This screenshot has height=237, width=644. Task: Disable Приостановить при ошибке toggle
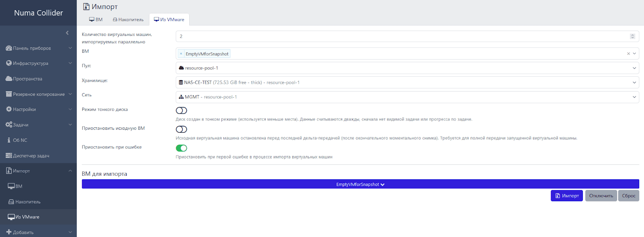point(182,148)
